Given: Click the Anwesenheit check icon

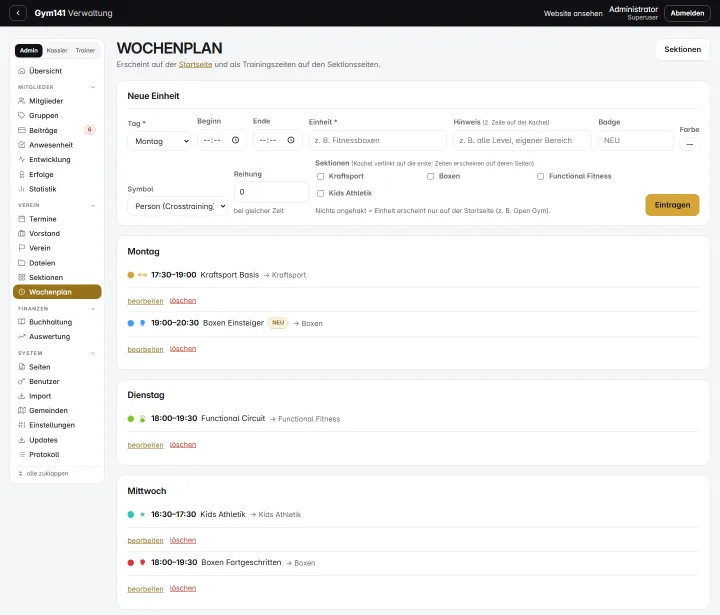Looking at the screenshot, I should click(21, 145).
